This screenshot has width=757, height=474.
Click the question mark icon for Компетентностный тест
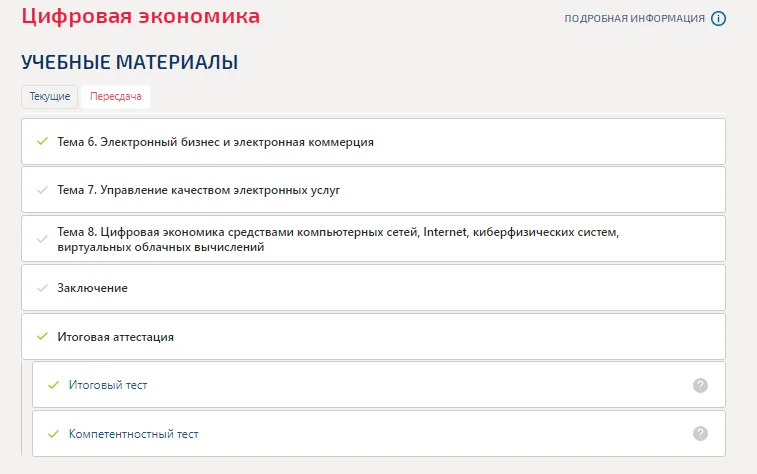(700, 433)
